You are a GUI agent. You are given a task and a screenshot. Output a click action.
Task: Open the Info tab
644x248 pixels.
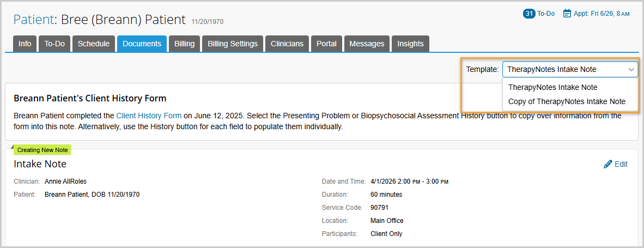click(x=25, y=44)
